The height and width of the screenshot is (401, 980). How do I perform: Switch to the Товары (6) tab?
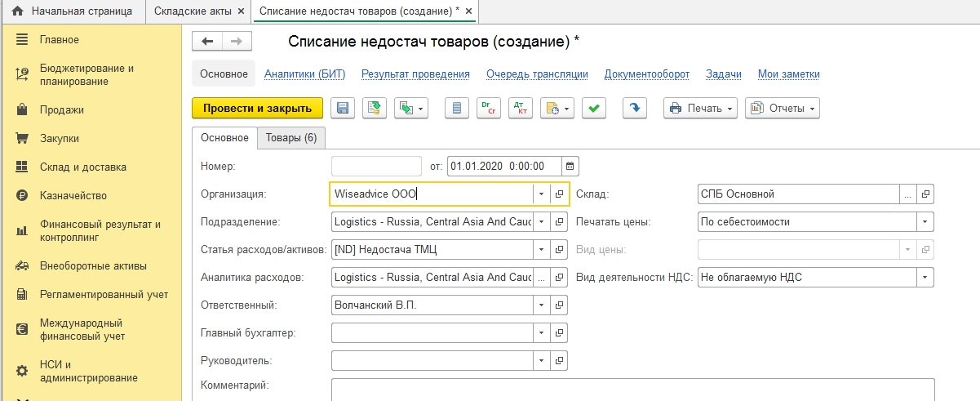[x=291, y=138]
